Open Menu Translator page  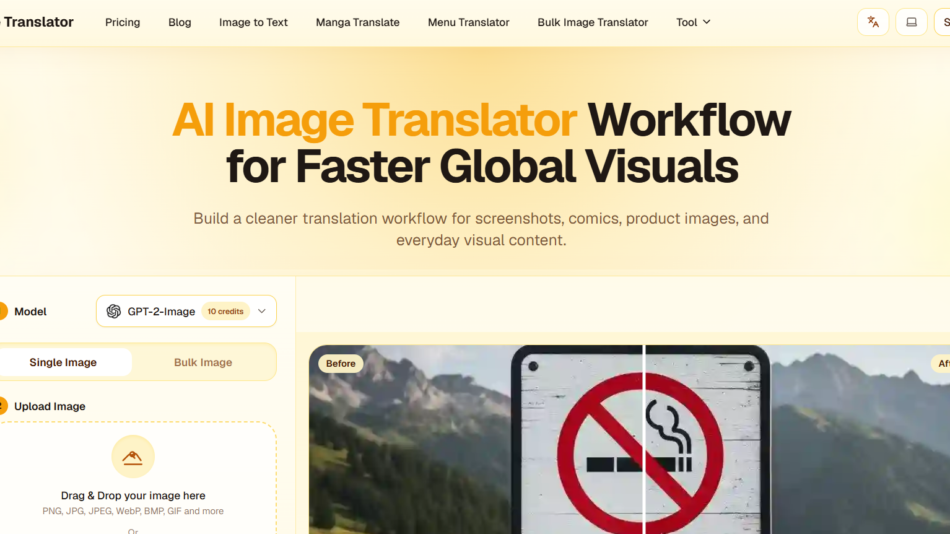click(x=468, y=22)
